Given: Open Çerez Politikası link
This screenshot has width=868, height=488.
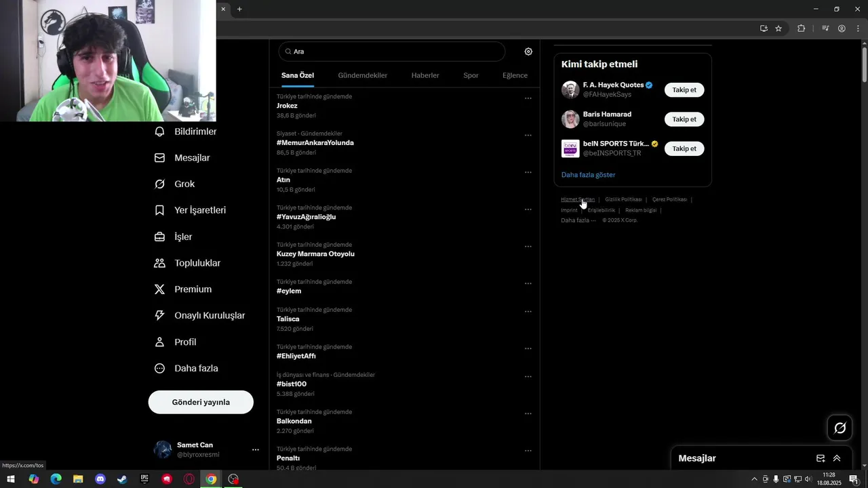Looking at the screenshot, I should click(669, 199).
